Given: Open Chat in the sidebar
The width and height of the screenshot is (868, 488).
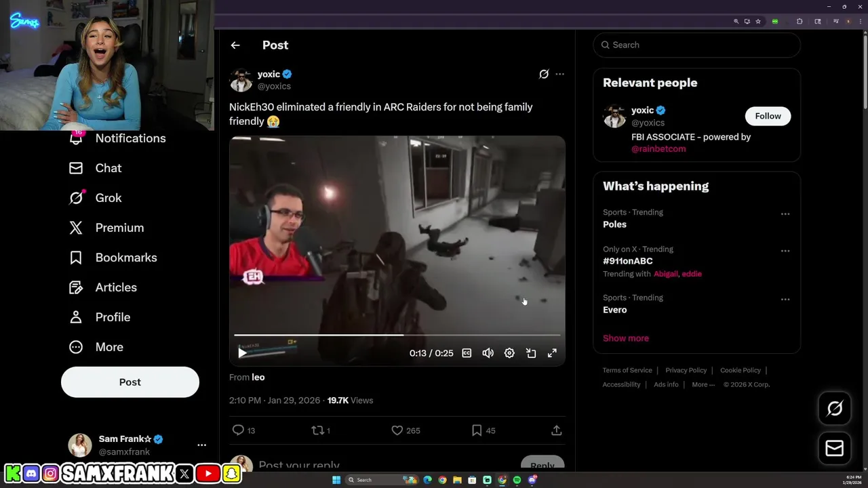Looking at the screenshot, I should 96,168.
